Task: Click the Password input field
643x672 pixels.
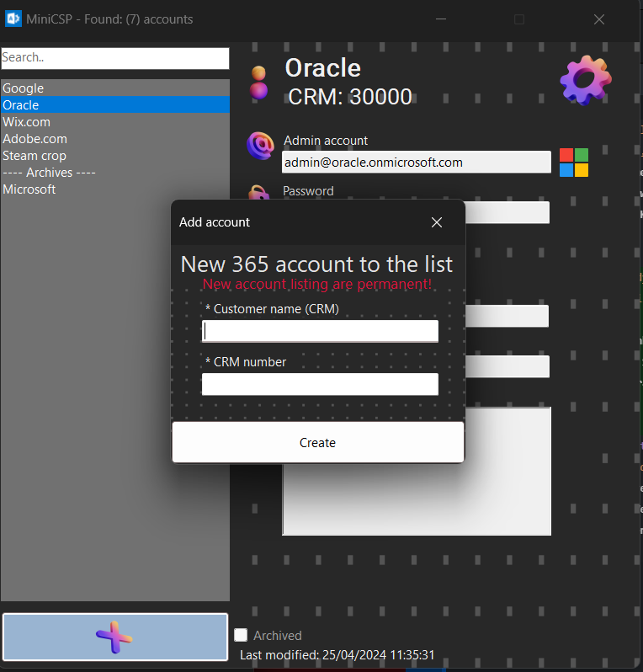Action: [507, 212]
